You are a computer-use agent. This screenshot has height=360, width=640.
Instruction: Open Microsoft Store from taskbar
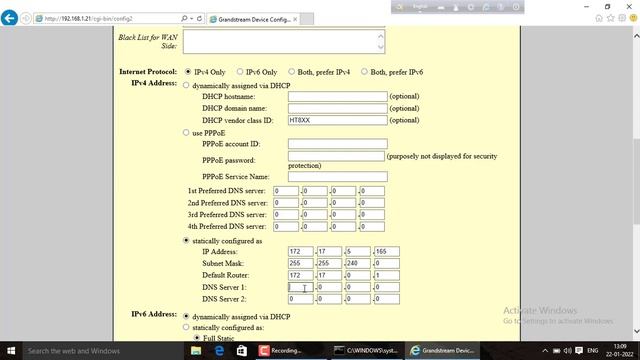[x=242, y=351]
